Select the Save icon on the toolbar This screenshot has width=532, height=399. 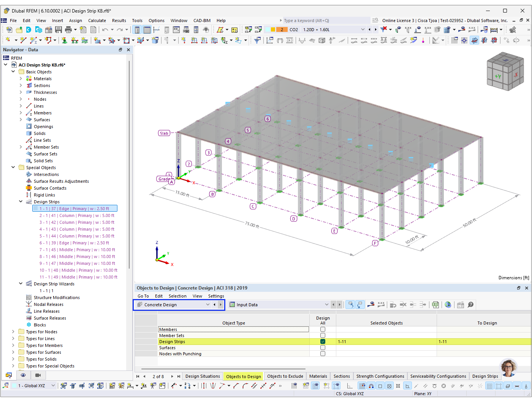tap(58, 29)
